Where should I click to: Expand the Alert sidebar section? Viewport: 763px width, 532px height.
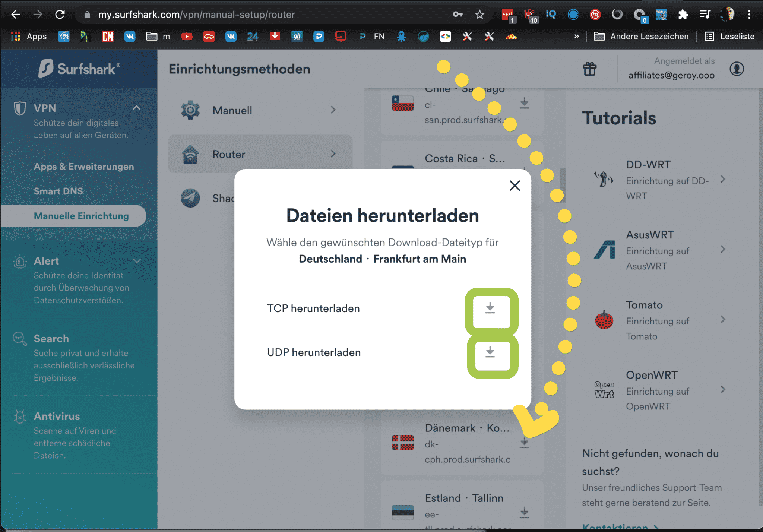(137, 261)
